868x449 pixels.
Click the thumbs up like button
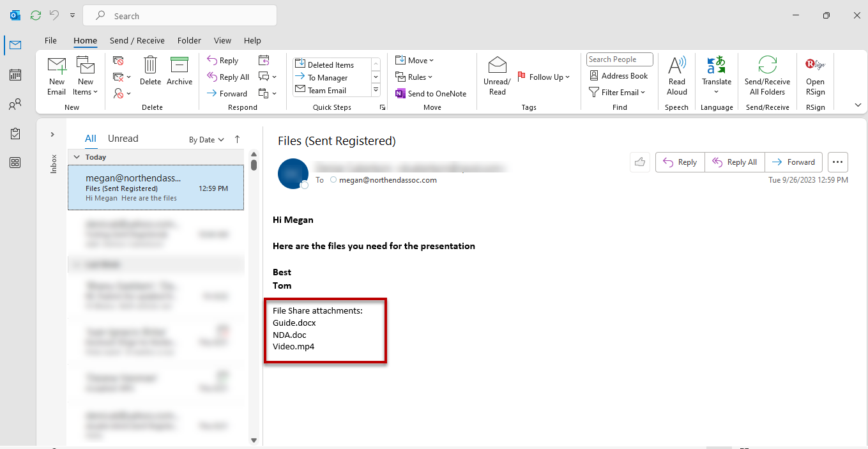point(639,162)
